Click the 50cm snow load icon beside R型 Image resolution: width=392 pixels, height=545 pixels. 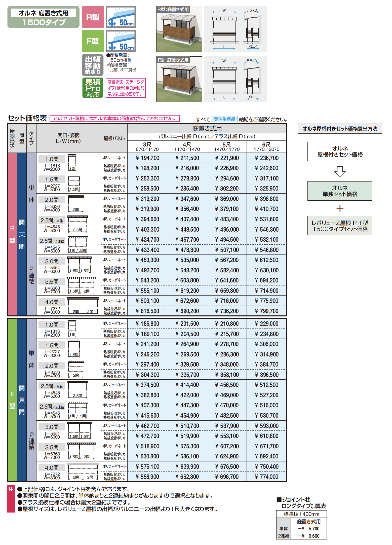pyautogui.click(x=121, y=17)
